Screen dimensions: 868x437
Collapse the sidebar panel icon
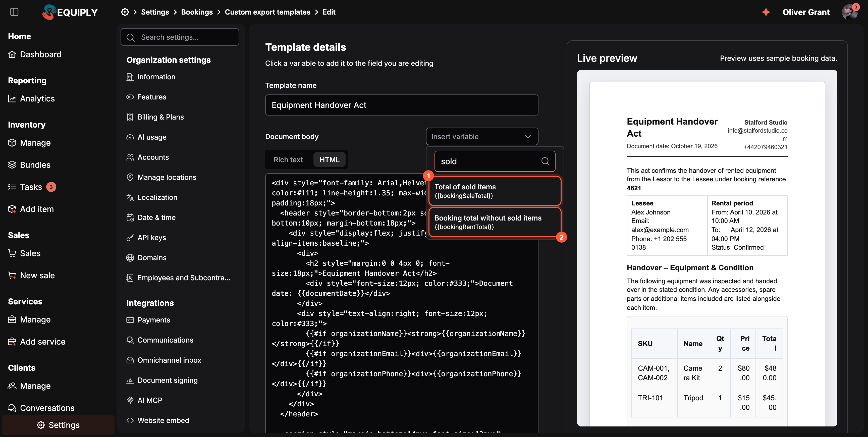click(x=14, y=12)
